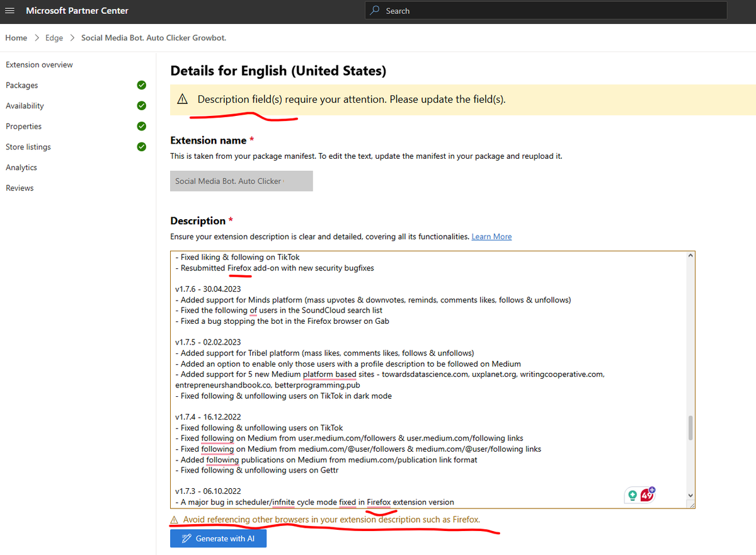756x555 pixels.
Task: Open Availability section in sidebar
Action: click(x=25, y=106)
